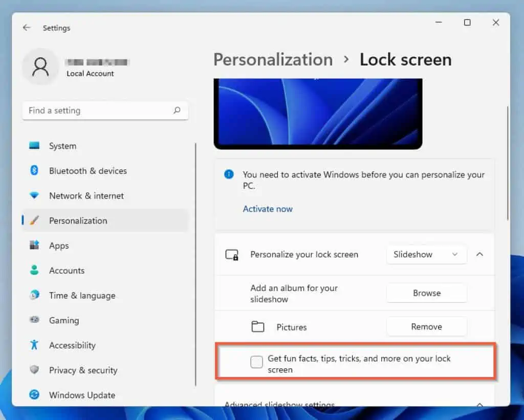
Task: Open the Slideshow dropdown
Action: (426, 254)
